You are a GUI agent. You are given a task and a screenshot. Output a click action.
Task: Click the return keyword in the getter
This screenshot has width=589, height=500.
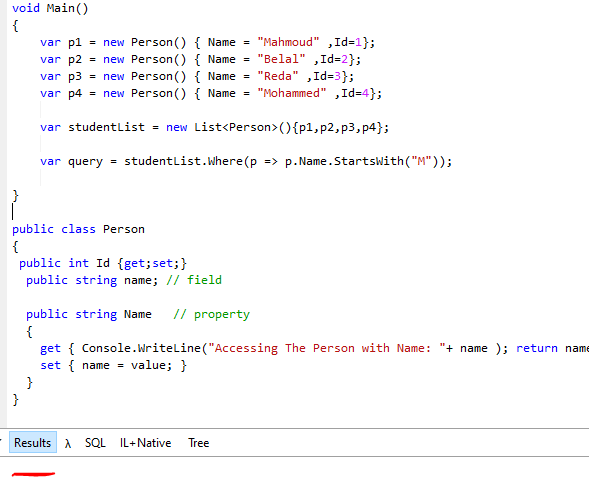click(537, 348)
